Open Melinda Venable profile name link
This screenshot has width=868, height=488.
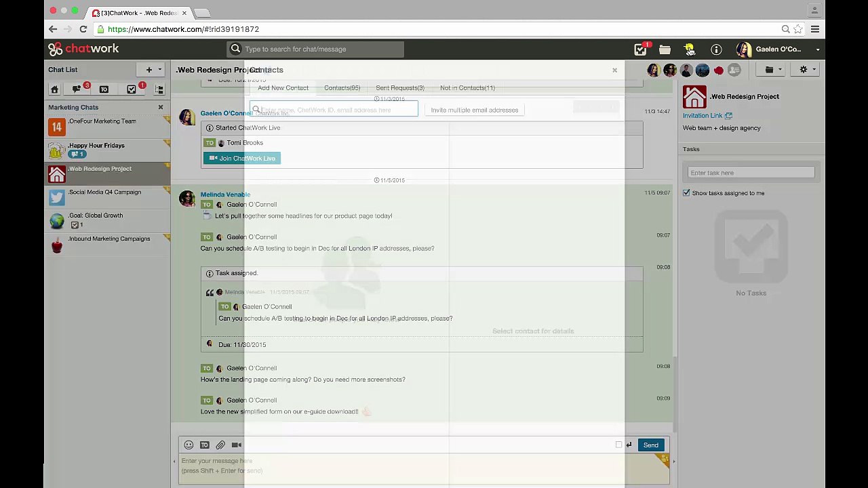click(x=225, y=195)
